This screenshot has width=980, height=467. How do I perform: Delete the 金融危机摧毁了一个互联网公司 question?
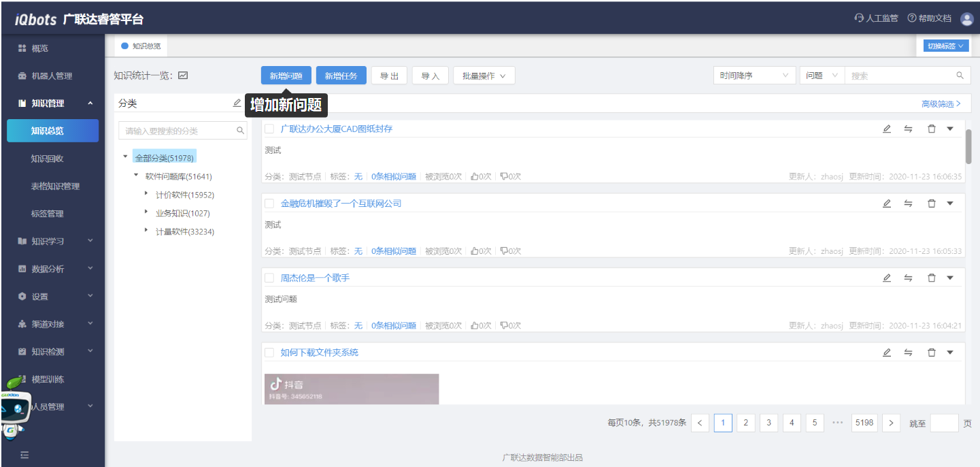click(x=932, y=203)
